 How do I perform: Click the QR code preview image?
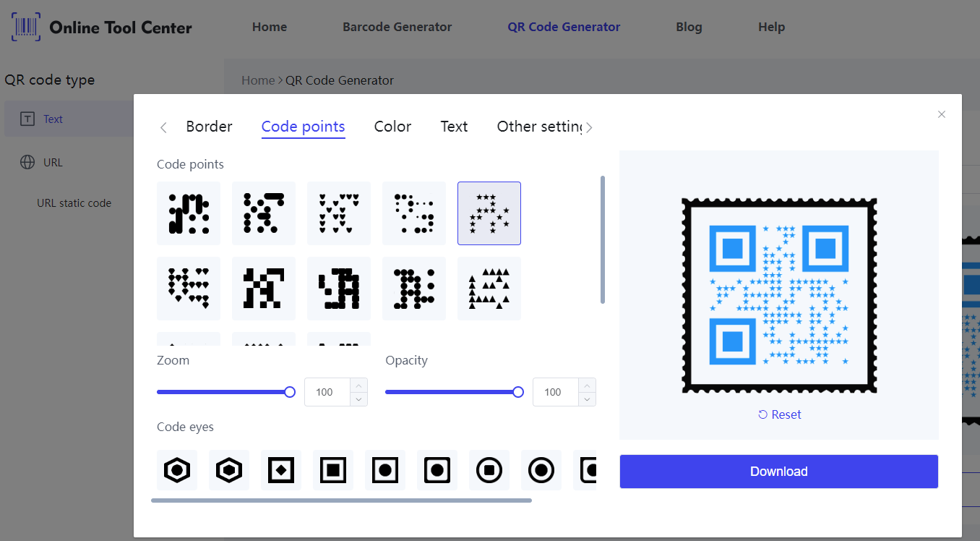(x=779, y=296)
